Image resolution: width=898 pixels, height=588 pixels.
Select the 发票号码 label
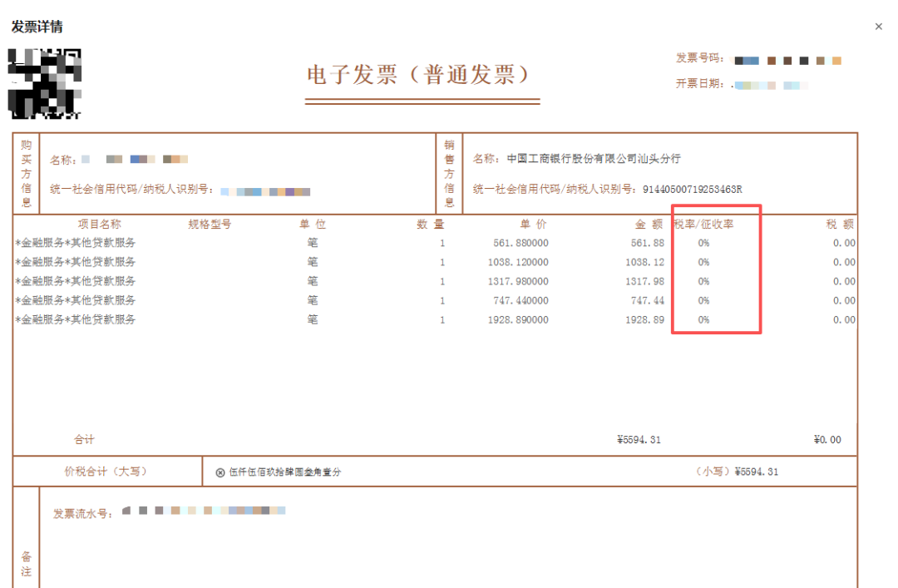[x=699, y=59]
